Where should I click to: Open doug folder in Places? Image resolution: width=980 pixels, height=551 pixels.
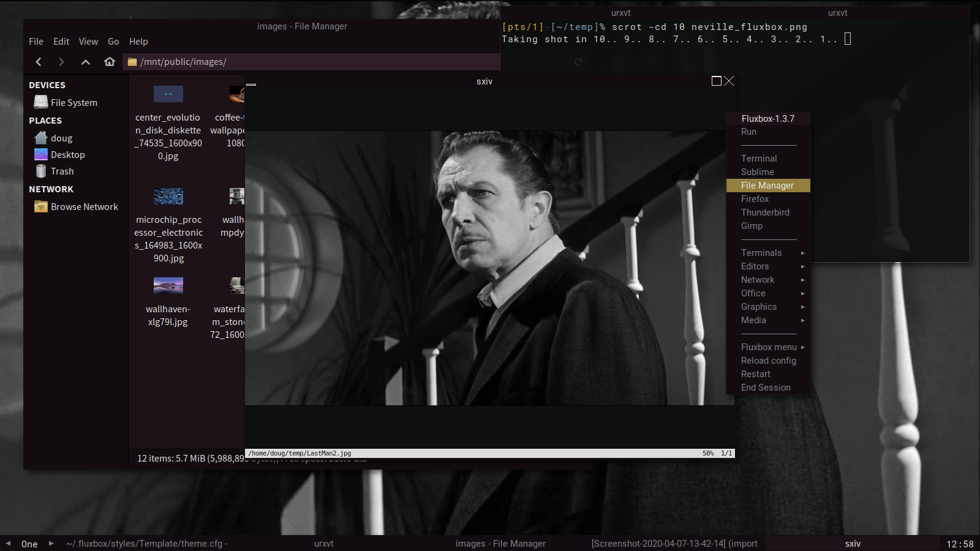click(x=62, y=138)
